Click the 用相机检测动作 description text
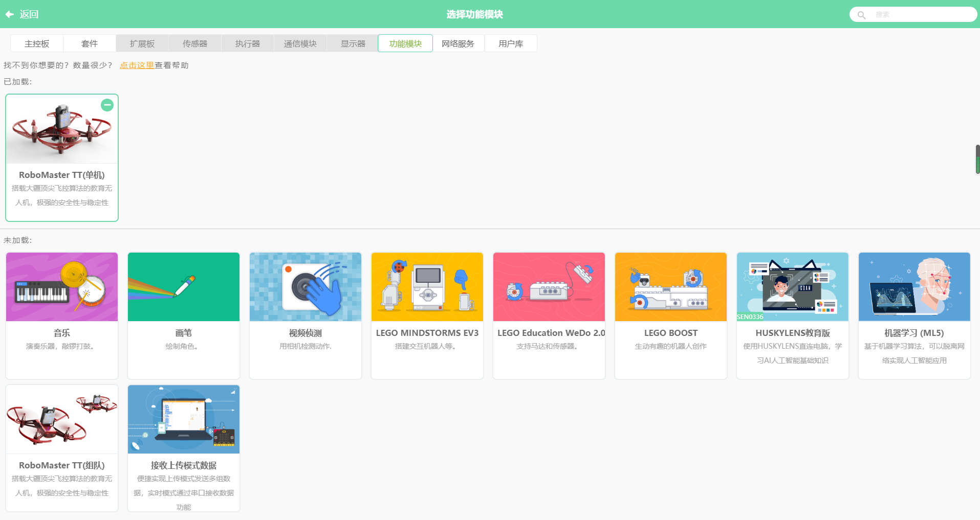 (x=306, y=346)
